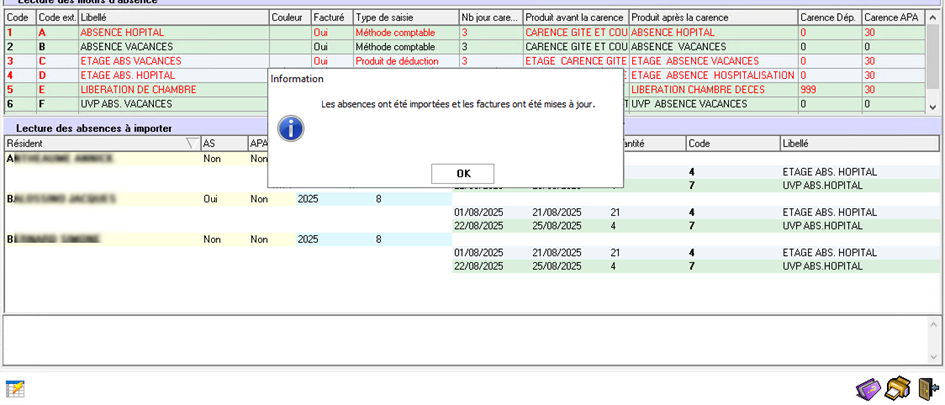Viewport: 945px width, 405px height.
Task: Click the Nb jour care... column header
Action: [490, 18]
